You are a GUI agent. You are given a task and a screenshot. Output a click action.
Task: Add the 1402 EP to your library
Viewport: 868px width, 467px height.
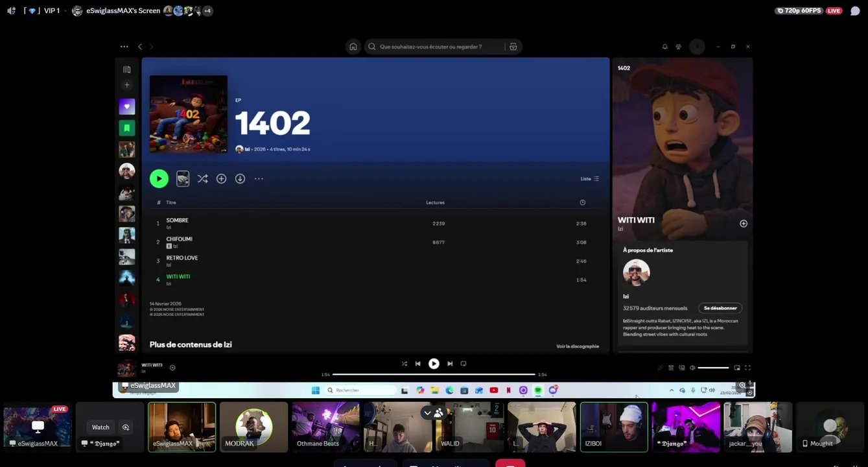(x=221, y=178)
